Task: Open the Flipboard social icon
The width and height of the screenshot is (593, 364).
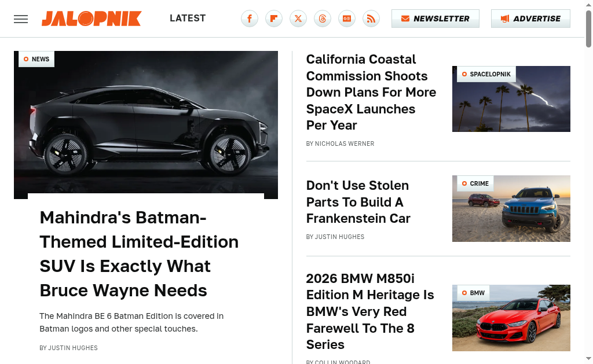Action: 274,19
